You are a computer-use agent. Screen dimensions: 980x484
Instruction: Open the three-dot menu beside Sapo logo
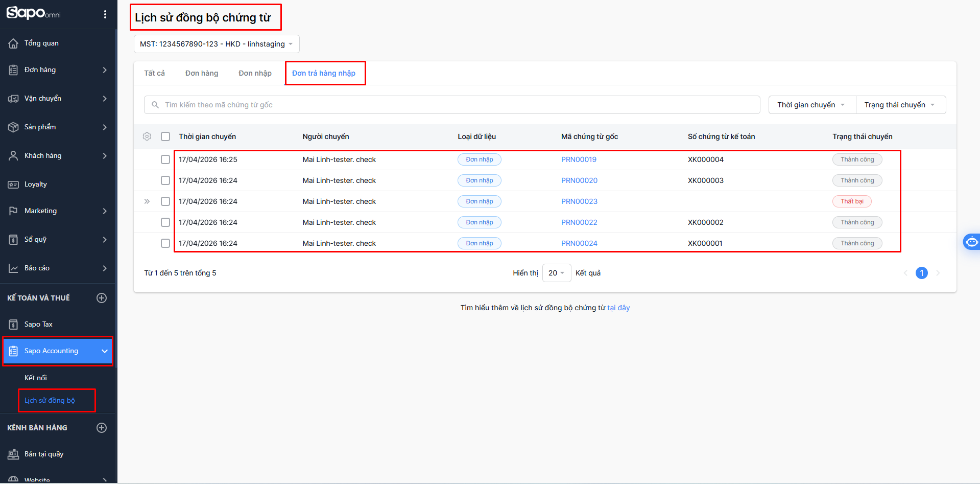point(105,14)
